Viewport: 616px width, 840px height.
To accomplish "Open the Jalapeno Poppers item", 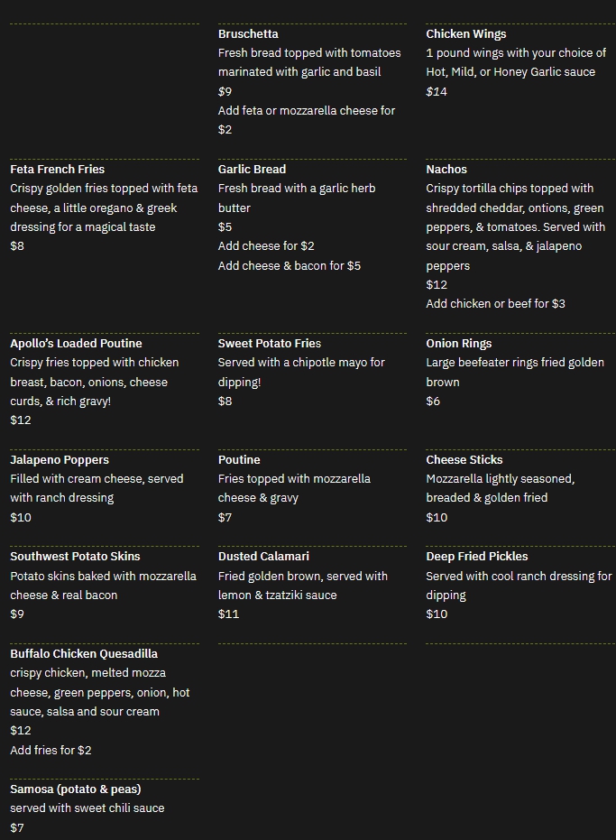I will click(60, 460).
